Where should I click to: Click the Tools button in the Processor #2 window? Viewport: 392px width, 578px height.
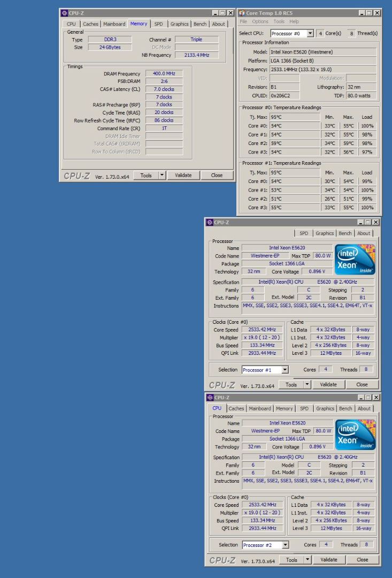point(291,560)
